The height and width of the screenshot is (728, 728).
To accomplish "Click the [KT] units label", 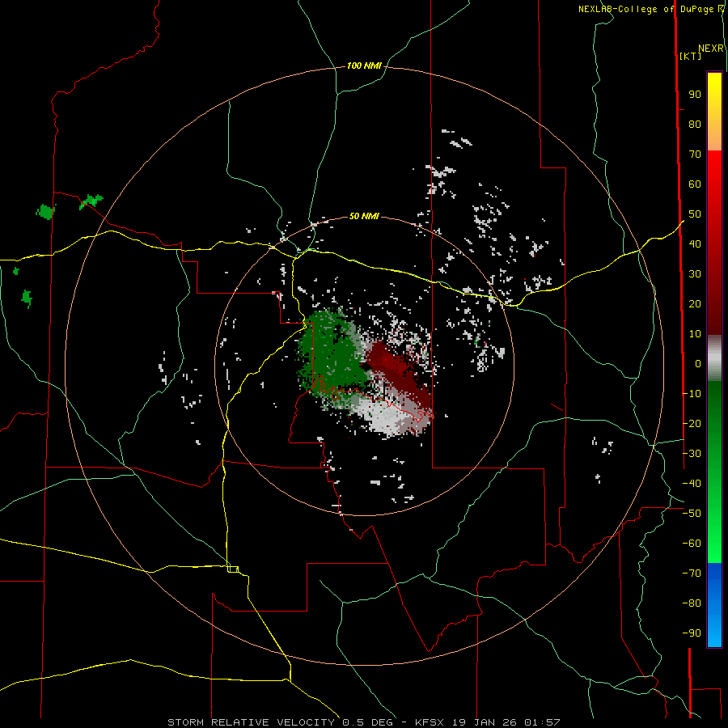I will pos(690,56).
